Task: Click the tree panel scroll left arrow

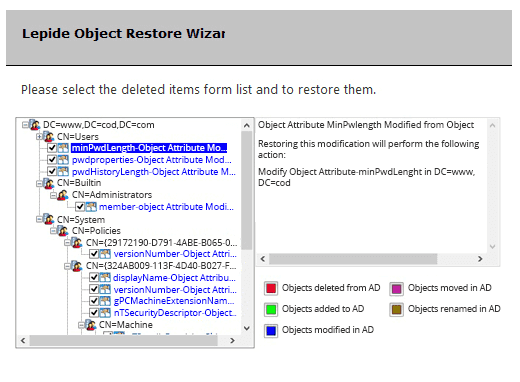Action: click(23, 340)
